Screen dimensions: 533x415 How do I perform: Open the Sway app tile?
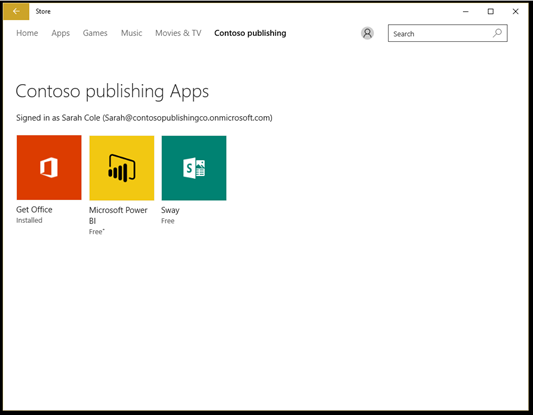coord(194,168)
